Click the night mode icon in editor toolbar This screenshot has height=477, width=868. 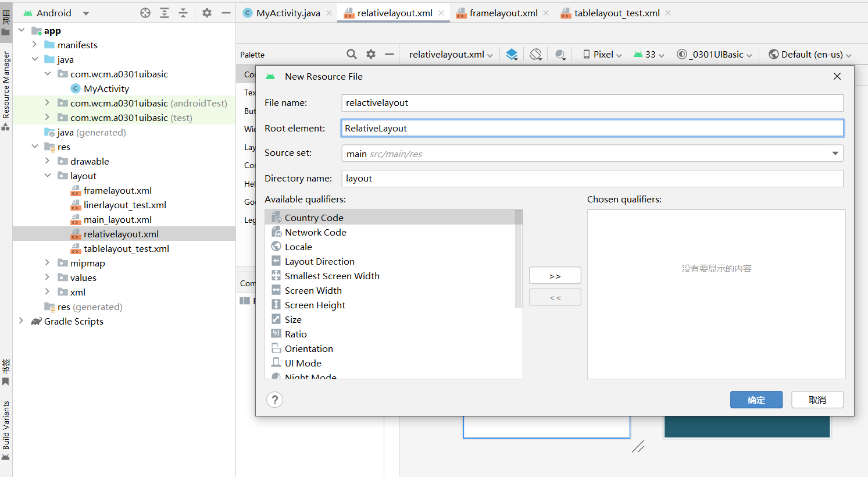coord(560,54)
